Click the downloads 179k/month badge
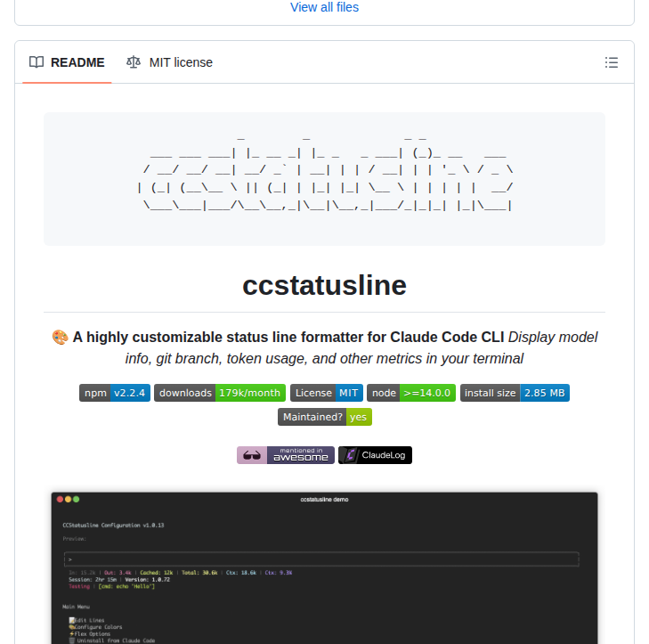Screen dimensions: 649x644 pyautogui.click(x=220, y=393)
